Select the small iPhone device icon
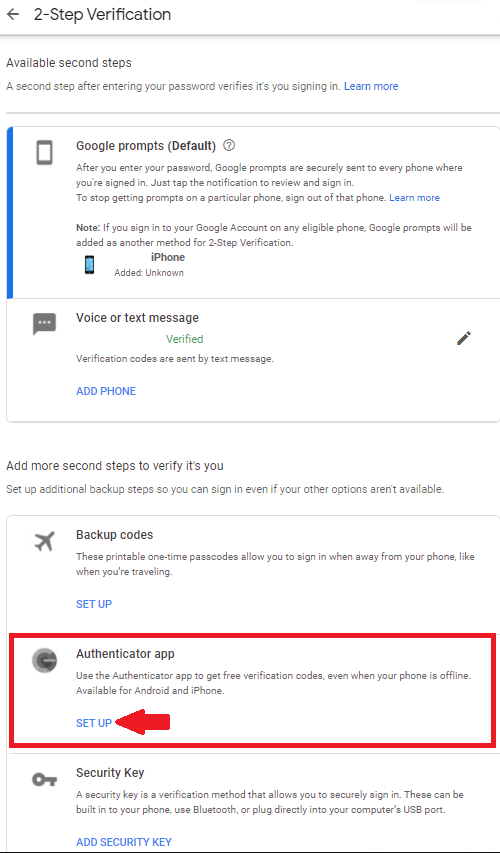The height and width of the screenshot is (853, 500). 90,265
